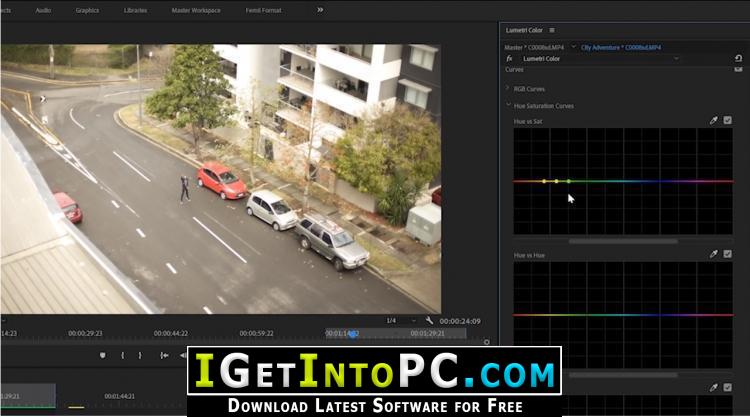Toggle the Curves section enable checkbox

pos(739,69)
